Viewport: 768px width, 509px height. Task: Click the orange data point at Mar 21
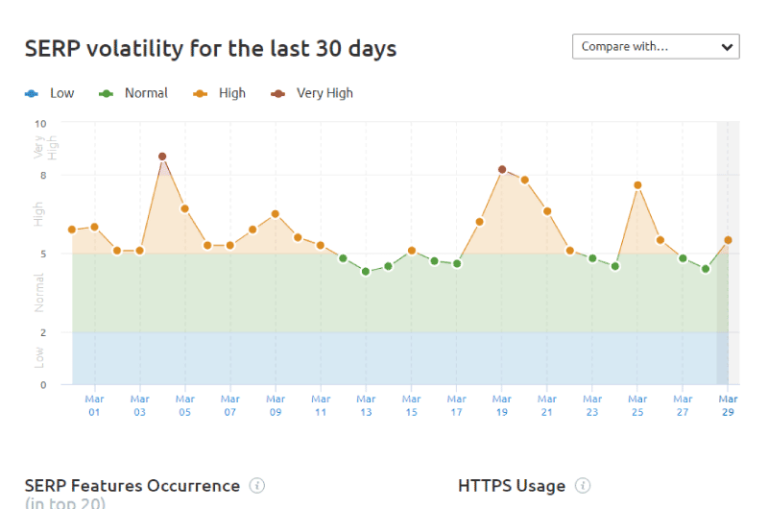pyautogui.click(x=547, y=211)
